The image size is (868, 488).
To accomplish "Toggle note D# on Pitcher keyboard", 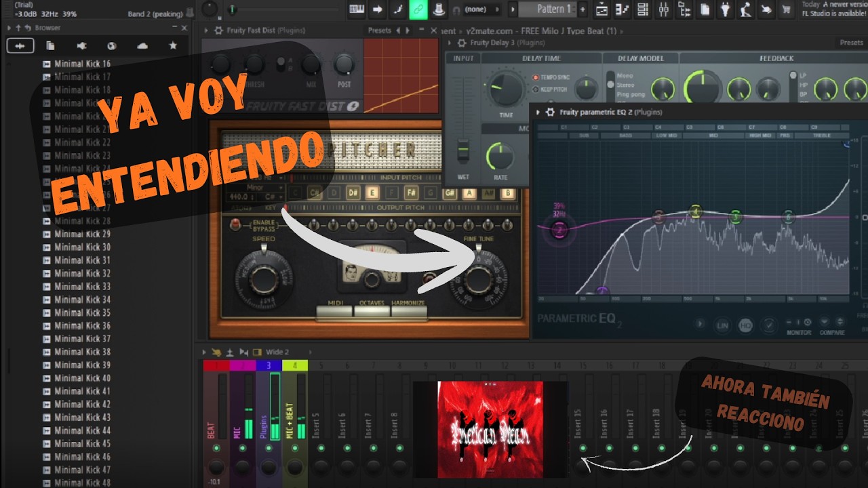I will pyautogui.click(x=353, y=192).
